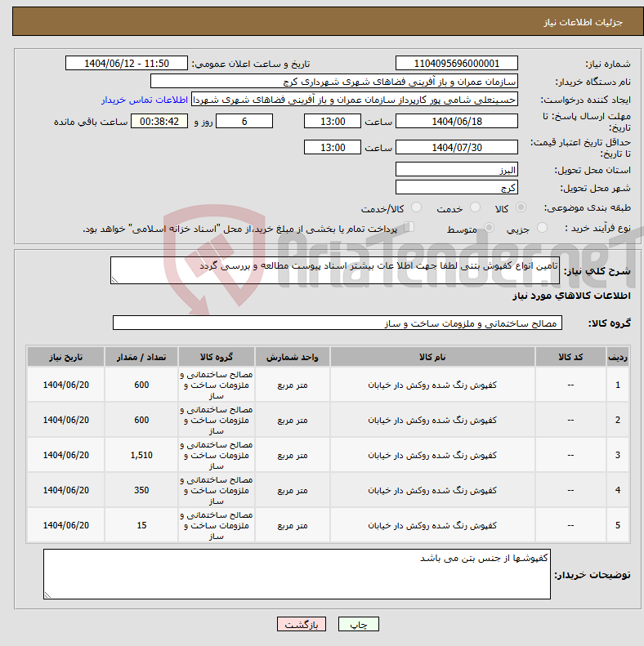Image resolution: width=644 pixels, height=646 pixels.
Task: Click need date 1404/06/20 in row 1
Action: tap(66, 385)
